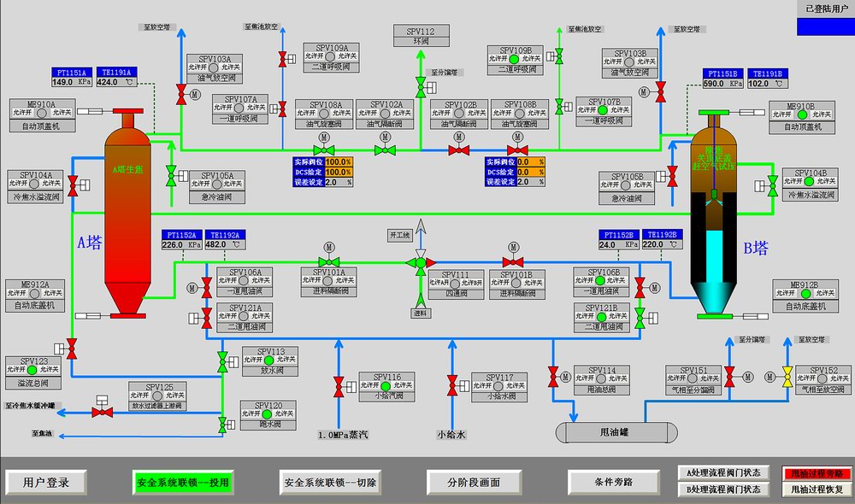Click the green valve icon above SPV105A 急冷油阀

tap(170, 176)
